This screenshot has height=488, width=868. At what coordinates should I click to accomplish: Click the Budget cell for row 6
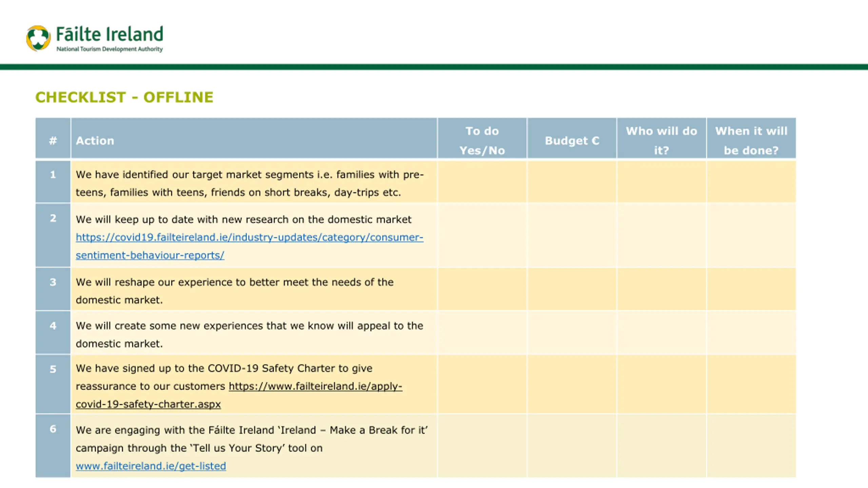572,446
